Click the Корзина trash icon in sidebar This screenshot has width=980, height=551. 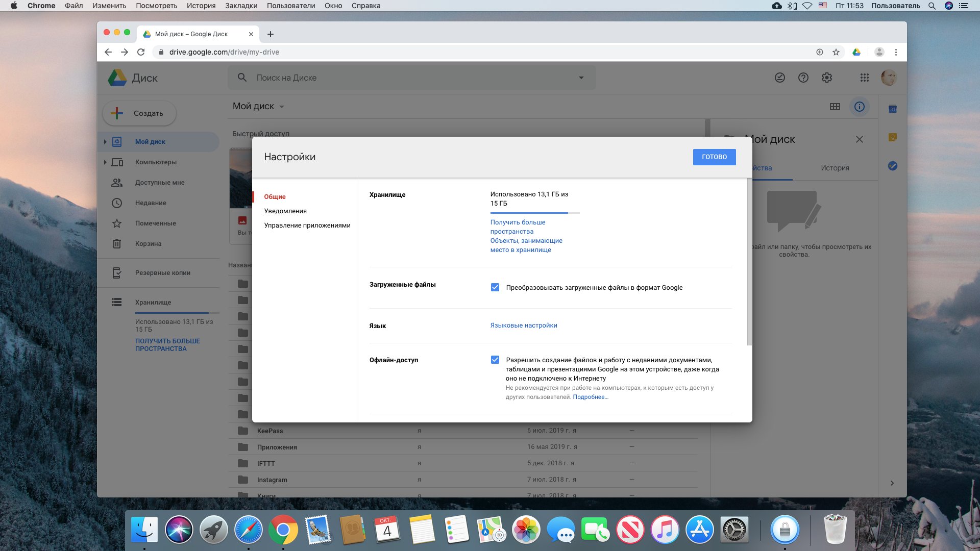point(117,243)
